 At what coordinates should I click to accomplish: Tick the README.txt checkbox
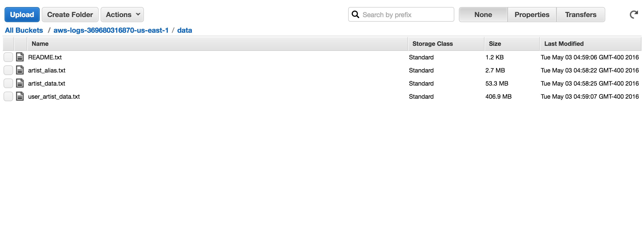pos(8,57)
